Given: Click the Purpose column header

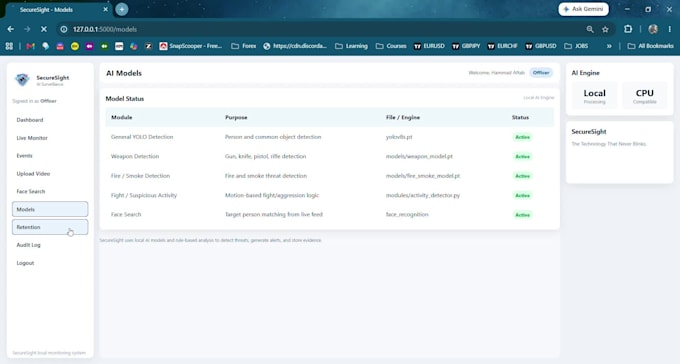Looking at the screenshot, I should (236, 117).
